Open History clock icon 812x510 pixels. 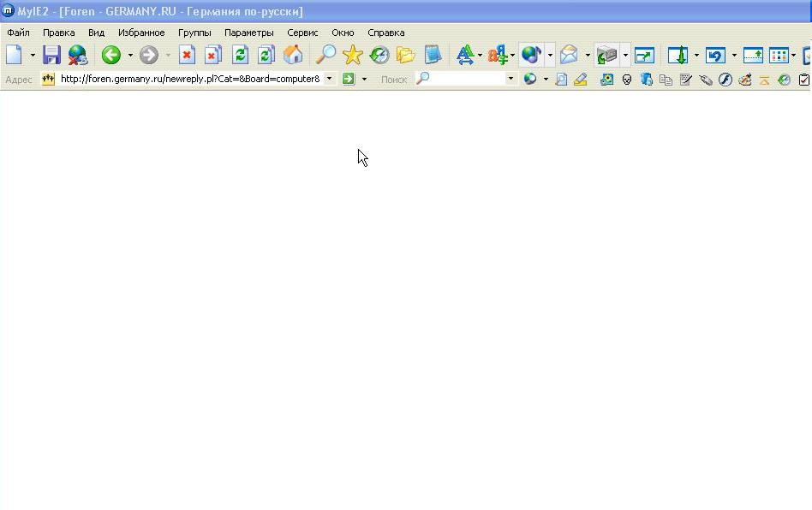click(379, 55)
